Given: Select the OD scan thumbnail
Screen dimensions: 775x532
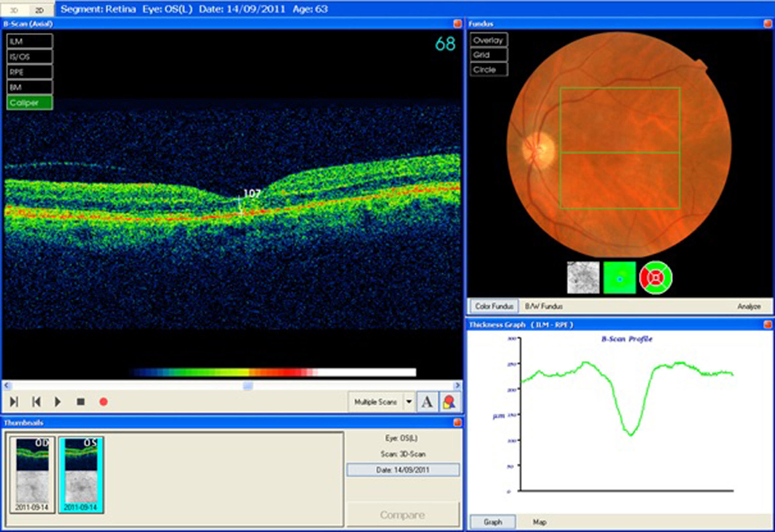Looking at the screenshot, I should pyautogui.click(x=32, y=475).
